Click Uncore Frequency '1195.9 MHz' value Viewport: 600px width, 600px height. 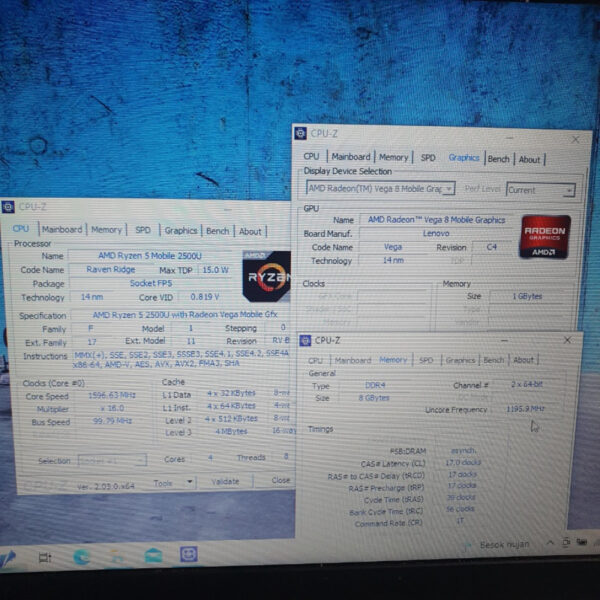click(x=525, y=409)
